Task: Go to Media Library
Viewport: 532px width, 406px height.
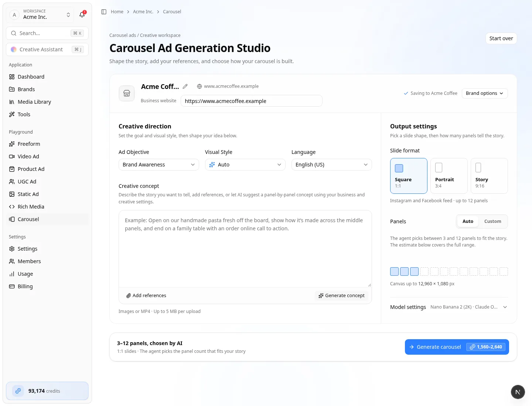Action: (47, 102)
